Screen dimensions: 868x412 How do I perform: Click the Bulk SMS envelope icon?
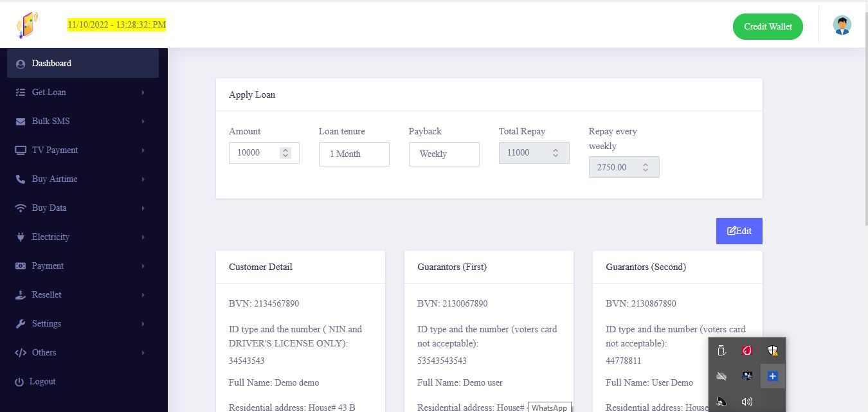tap(21, 121)
